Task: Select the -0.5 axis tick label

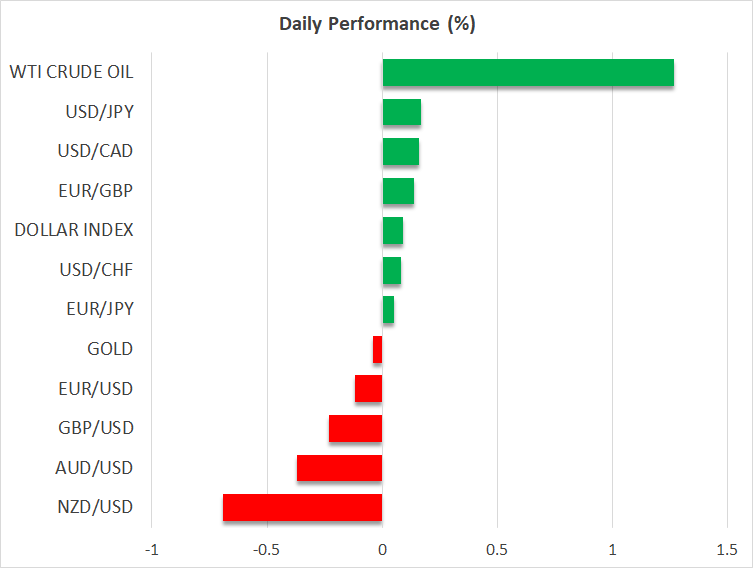Action: 266,549
